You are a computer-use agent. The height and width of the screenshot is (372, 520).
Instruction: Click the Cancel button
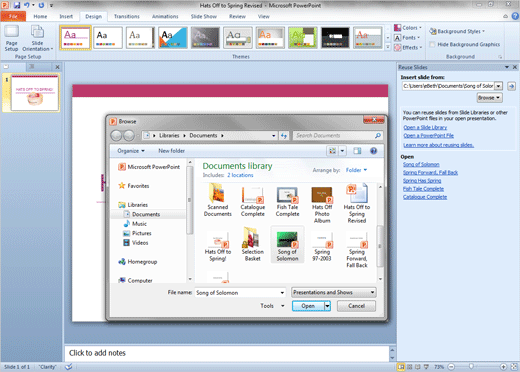tap(356, 306)
